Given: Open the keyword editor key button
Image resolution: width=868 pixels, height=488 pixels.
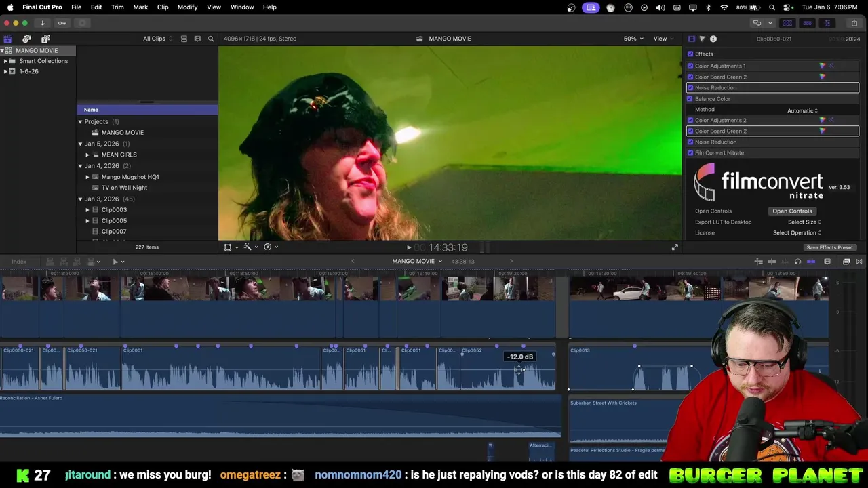Looking at the screenshot, I should [62, 23].
